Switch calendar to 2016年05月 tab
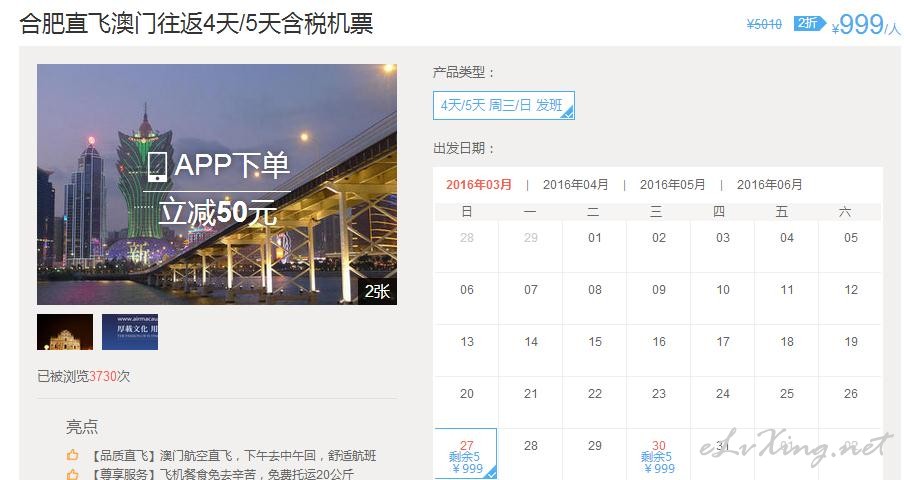 point(672,185)
